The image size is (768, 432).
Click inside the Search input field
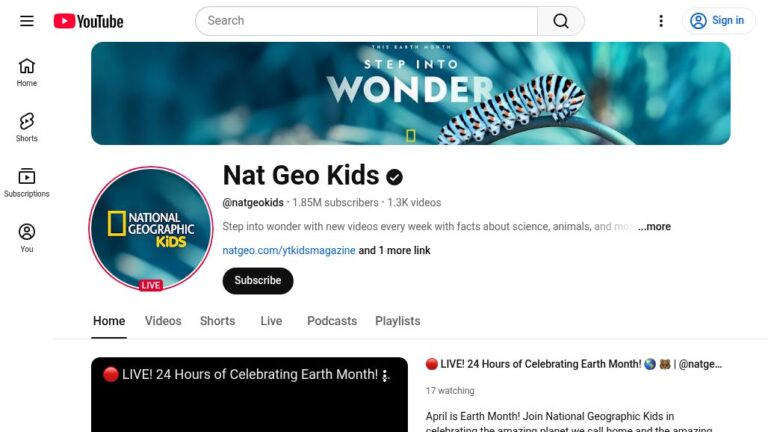click(366, 21)
